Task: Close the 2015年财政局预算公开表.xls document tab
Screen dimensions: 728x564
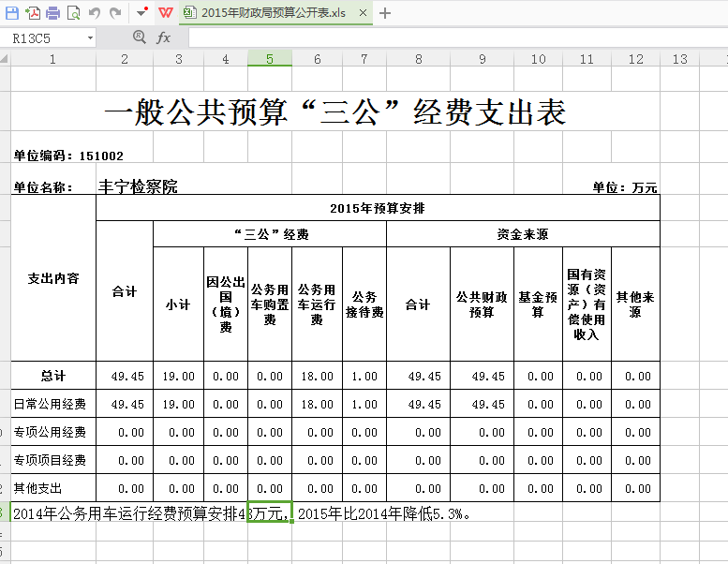Action: (x=364, y=13)
